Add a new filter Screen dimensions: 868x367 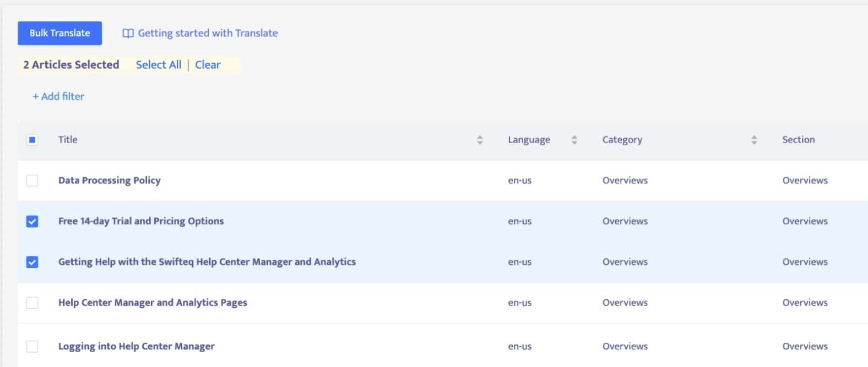coord(58,96)
